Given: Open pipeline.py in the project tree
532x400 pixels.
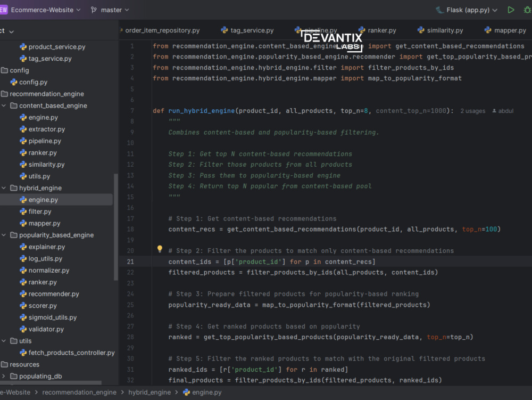Looking at the screenshot, I should [x=45, y=141].
